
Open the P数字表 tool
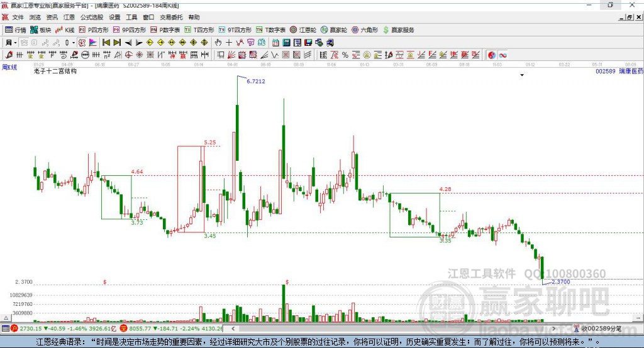pos(165,30)
